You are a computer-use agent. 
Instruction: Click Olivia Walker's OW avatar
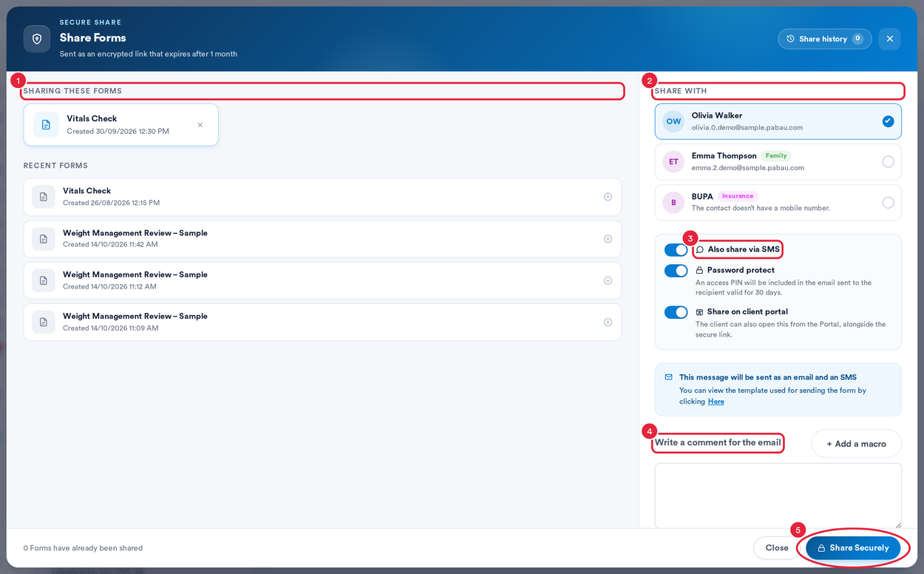pyautogui.click(x=673, y=121)
